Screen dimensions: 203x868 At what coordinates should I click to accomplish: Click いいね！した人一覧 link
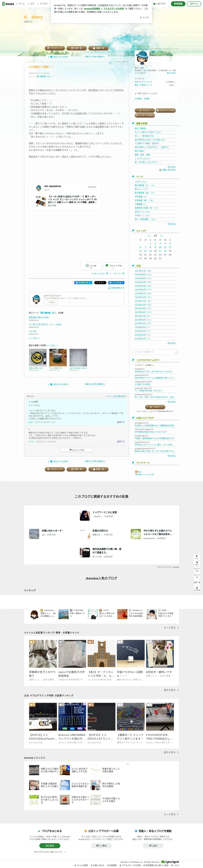[99, 274]
